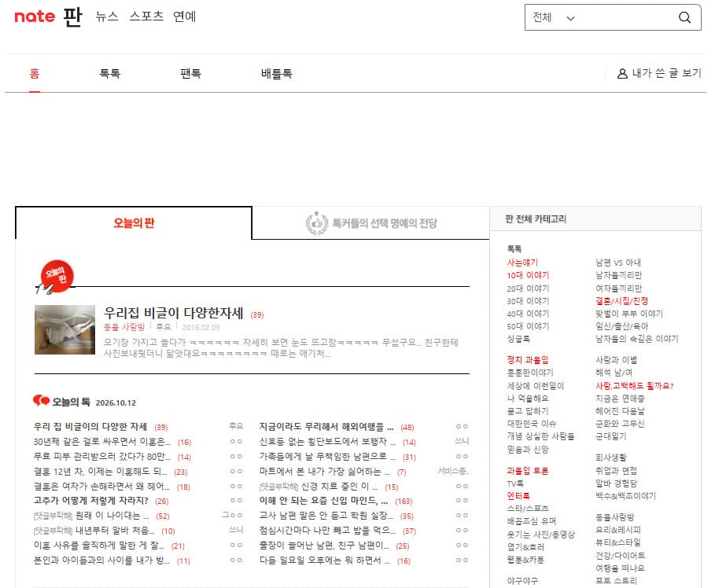Click the search magnifier icon
715x588 pixels.
click(684, 17)
